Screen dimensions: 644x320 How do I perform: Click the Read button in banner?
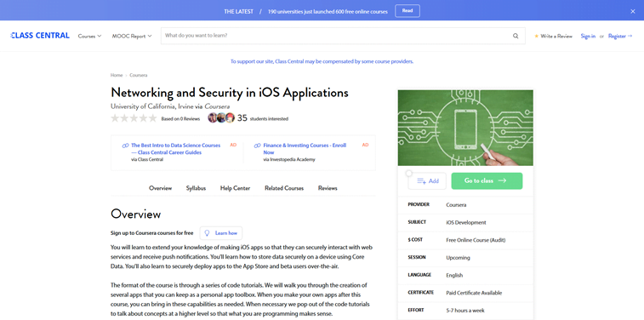(x=407, y=11)
